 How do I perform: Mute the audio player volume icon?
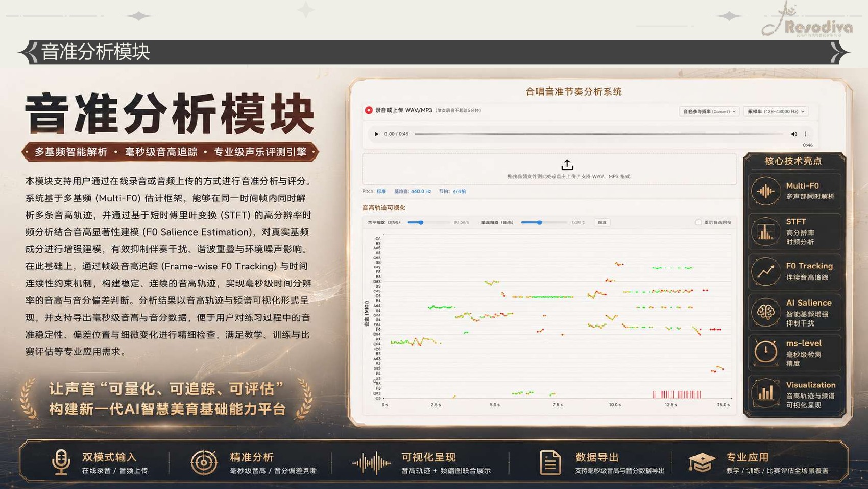coord(794,134)
